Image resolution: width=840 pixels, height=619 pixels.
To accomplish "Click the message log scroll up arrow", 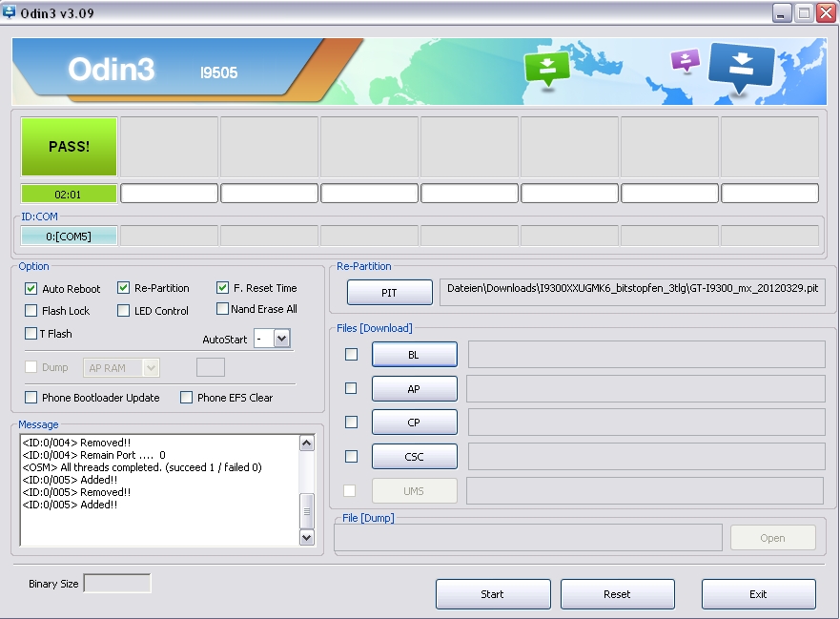I will [x=307, y=443].
